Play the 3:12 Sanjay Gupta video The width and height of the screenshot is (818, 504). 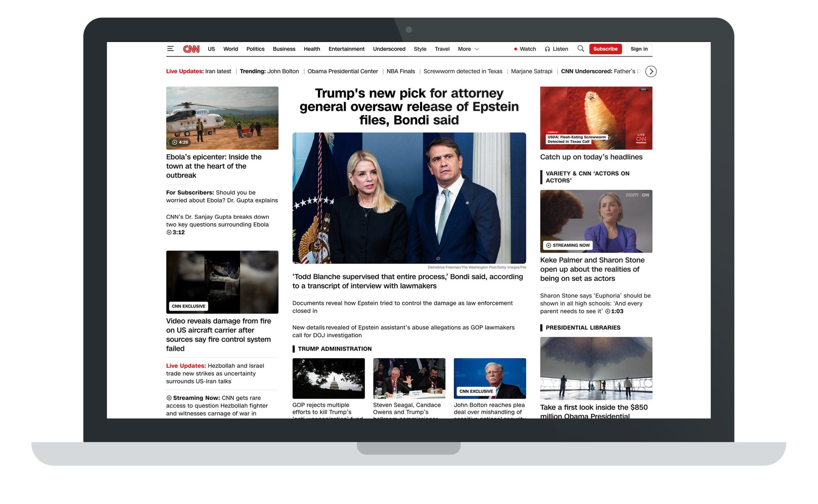pos(176,232)
